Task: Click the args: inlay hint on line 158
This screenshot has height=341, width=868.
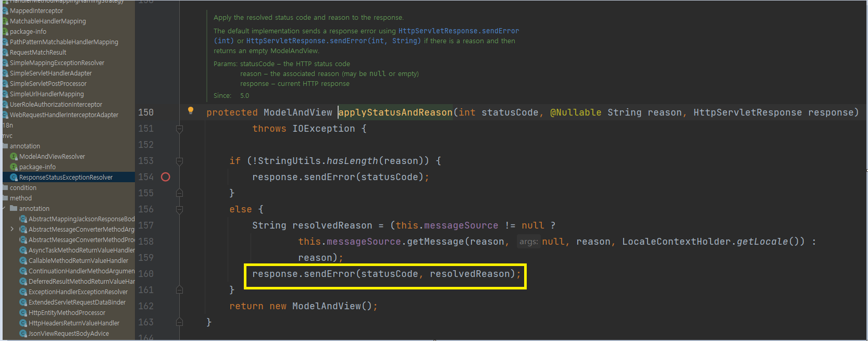Action: 528,242
